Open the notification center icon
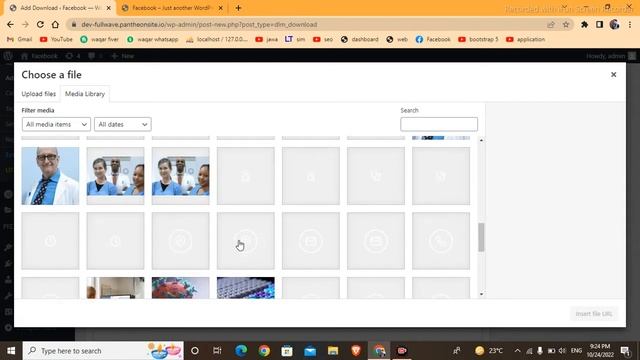The height and width of the screenshot is (360, 640). coord(625,351)
